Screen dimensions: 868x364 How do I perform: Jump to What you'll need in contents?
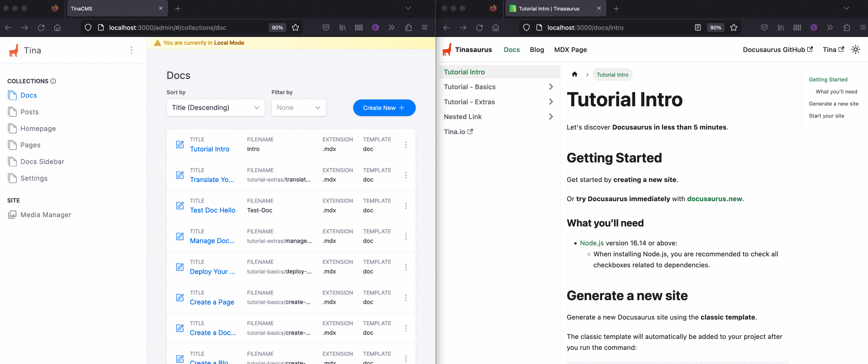(836, 92)
